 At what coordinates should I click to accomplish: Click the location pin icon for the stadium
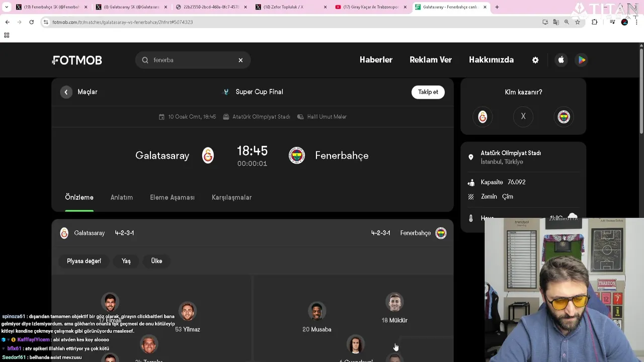[x=471, y=157]
